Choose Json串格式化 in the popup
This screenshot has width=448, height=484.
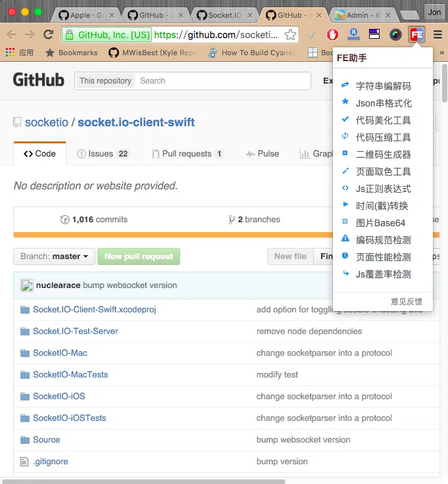point(384,103)
